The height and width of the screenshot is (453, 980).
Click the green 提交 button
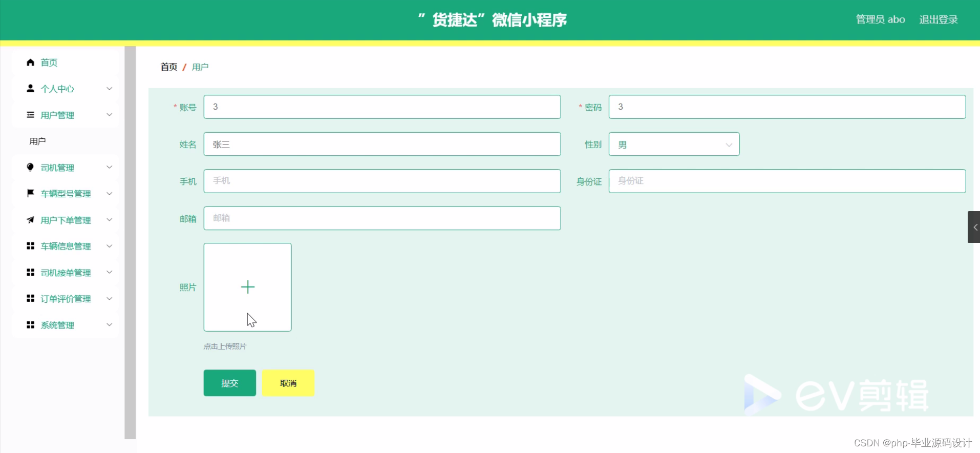click(x=229, y=383)
